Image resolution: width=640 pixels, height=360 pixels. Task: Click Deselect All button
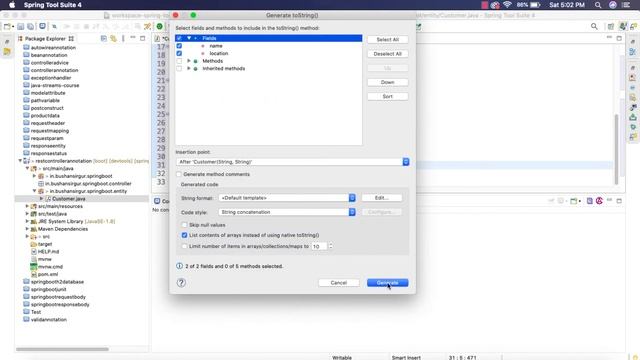(387, 54)
